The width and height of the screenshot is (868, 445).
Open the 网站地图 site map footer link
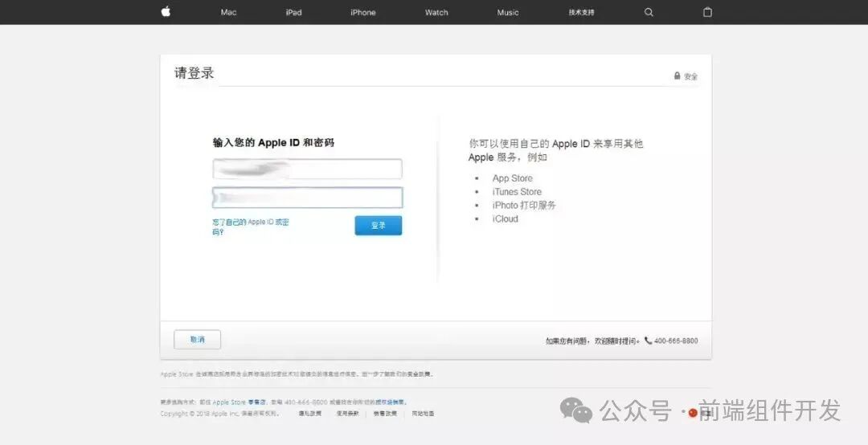423,414
